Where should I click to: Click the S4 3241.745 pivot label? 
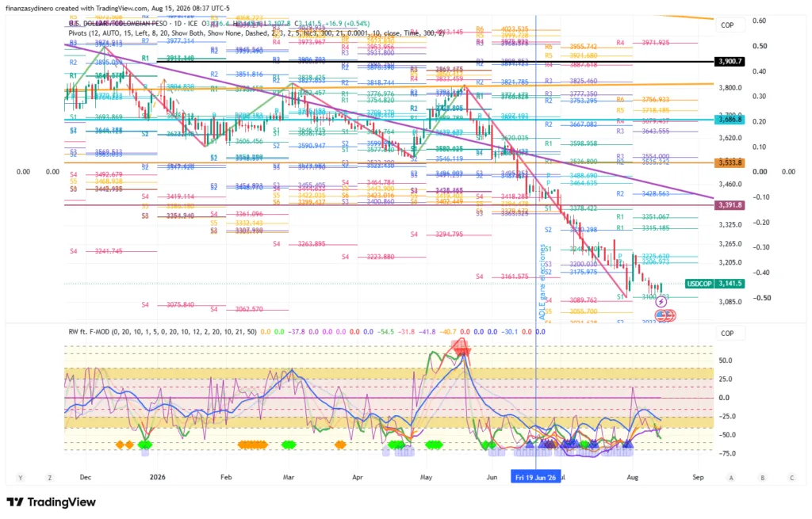coord(96,251)
